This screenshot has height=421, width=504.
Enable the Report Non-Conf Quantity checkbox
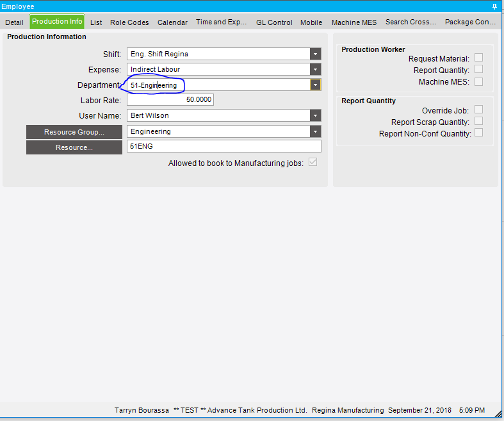point(478,133)
